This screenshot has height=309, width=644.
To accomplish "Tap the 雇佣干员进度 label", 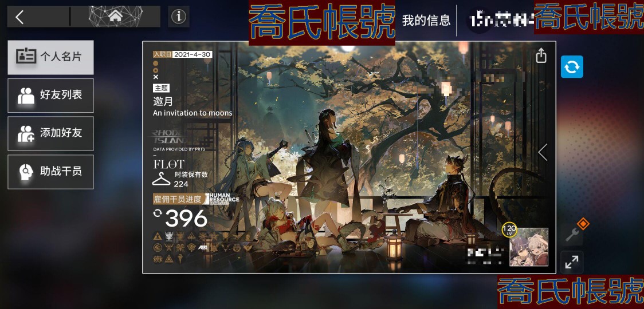I will click(178, 199).
